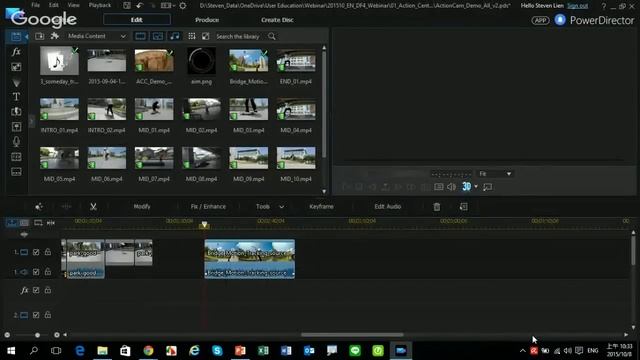Click the save project icon in top bar
The height and width of the screenshot is (360, 640).
coord(127,6)
